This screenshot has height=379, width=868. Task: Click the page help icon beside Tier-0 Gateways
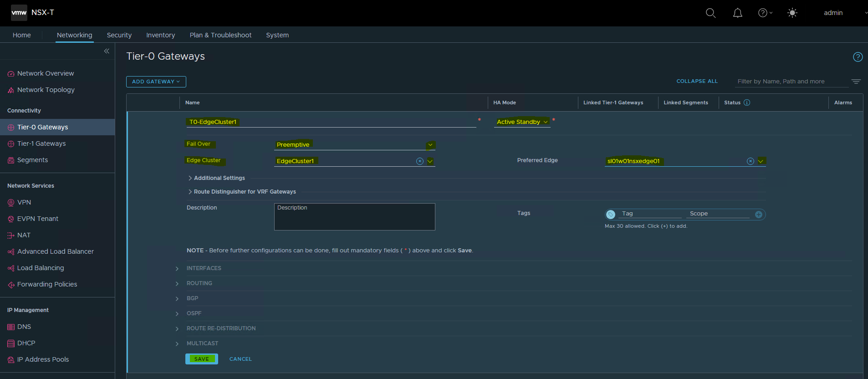858,57
